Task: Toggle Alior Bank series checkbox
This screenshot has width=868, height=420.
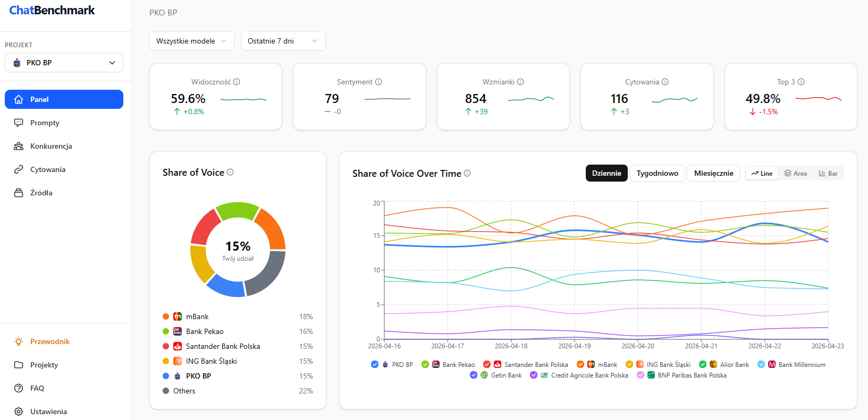Action: (x=703, y=364)
